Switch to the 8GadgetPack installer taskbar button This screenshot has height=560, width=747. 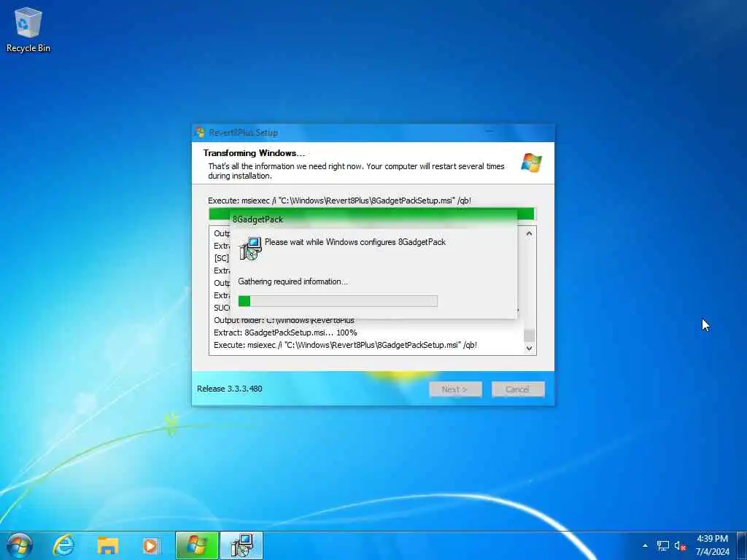coord(241,545)
